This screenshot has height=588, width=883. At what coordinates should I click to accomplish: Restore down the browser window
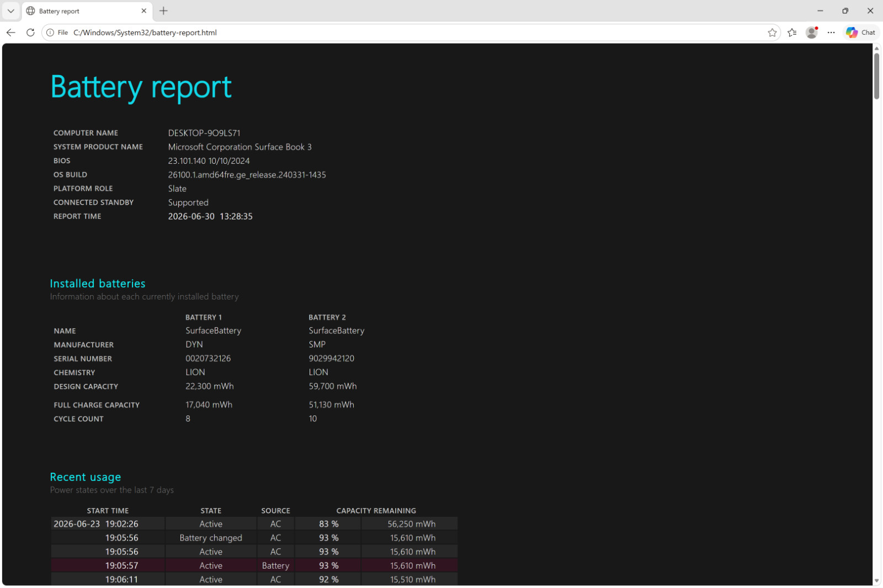845,11
